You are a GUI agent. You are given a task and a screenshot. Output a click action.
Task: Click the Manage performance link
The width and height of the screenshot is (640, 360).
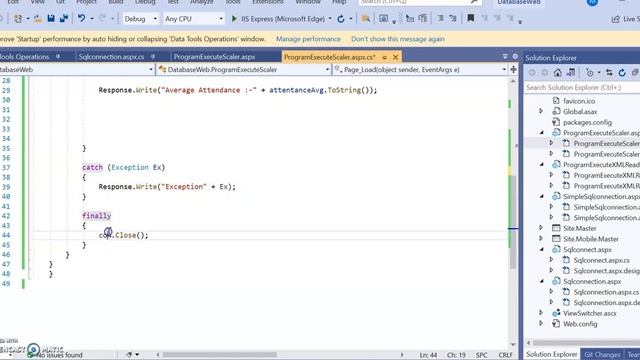(x=308, y=39)
